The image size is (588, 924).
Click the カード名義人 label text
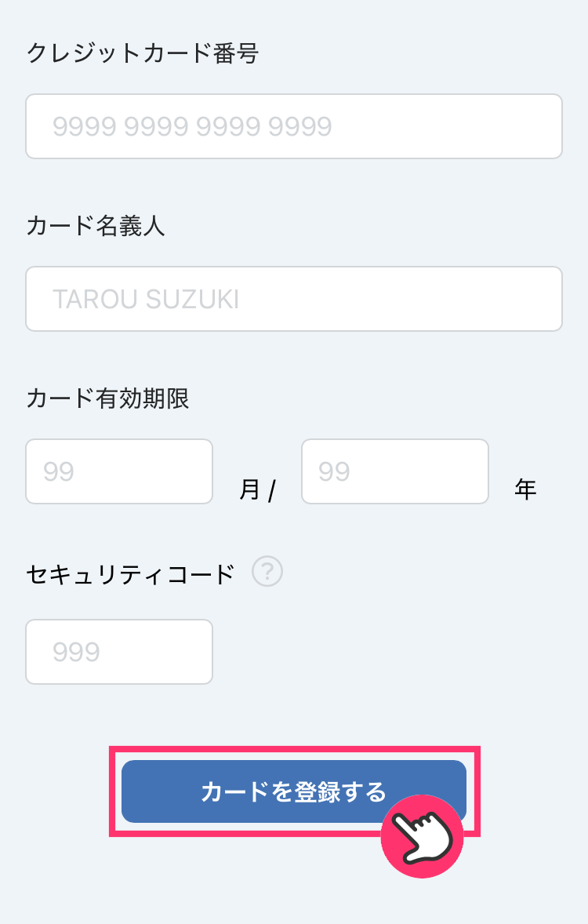96,227
